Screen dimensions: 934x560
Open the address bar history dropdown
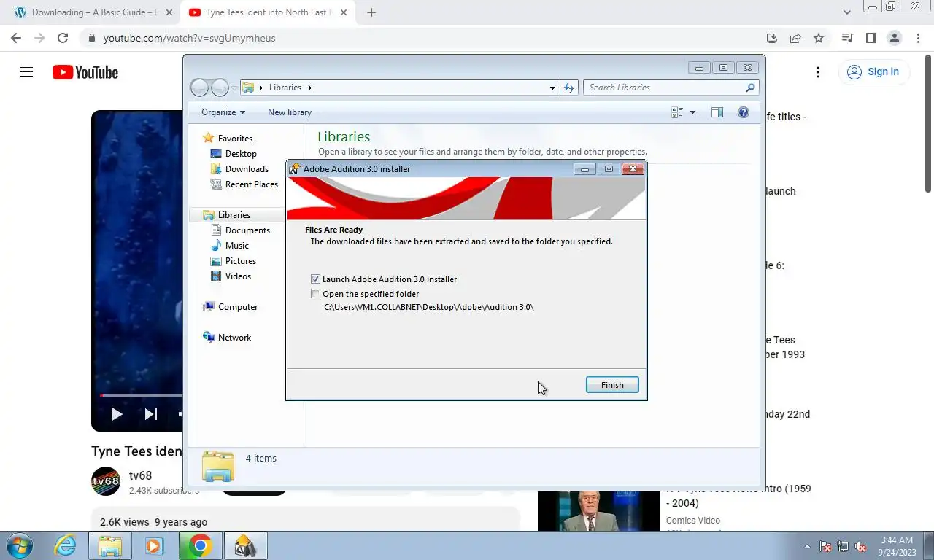pyautogui.click(x=552, y=87)
